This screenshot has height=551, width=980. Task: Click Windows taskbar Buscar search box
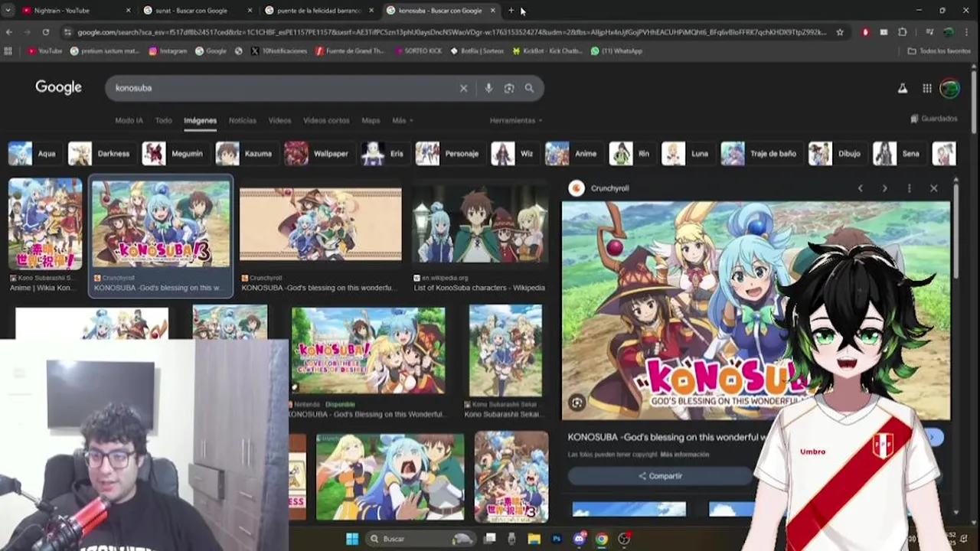pos(420,539)
